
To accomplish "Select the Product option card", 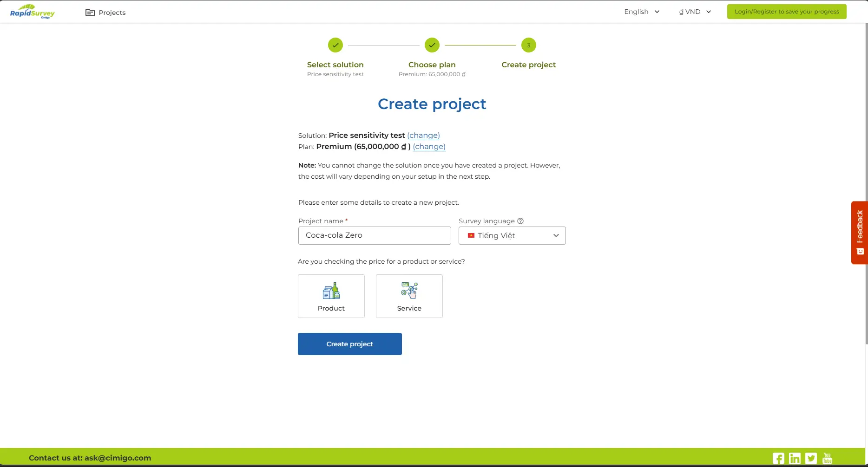I will click(331, 296).
